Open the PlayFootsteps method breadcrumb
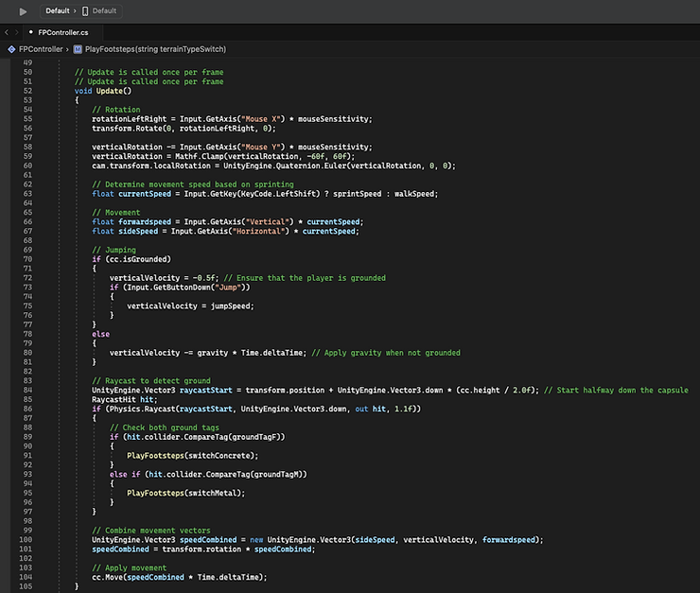This screenshot has height=593, width=700. click(x=155, y=49)
